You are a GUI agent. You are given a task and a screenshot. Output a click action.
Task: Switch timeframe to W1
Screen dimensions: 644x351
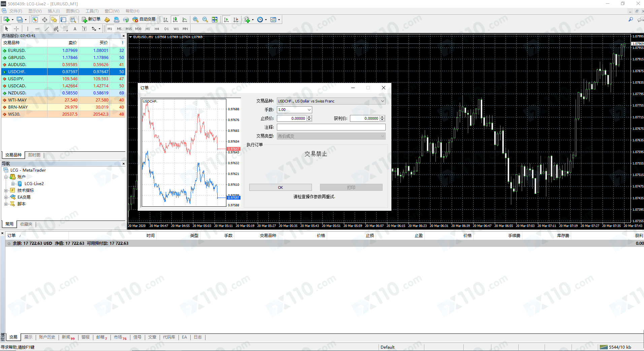tap(176, 29)
